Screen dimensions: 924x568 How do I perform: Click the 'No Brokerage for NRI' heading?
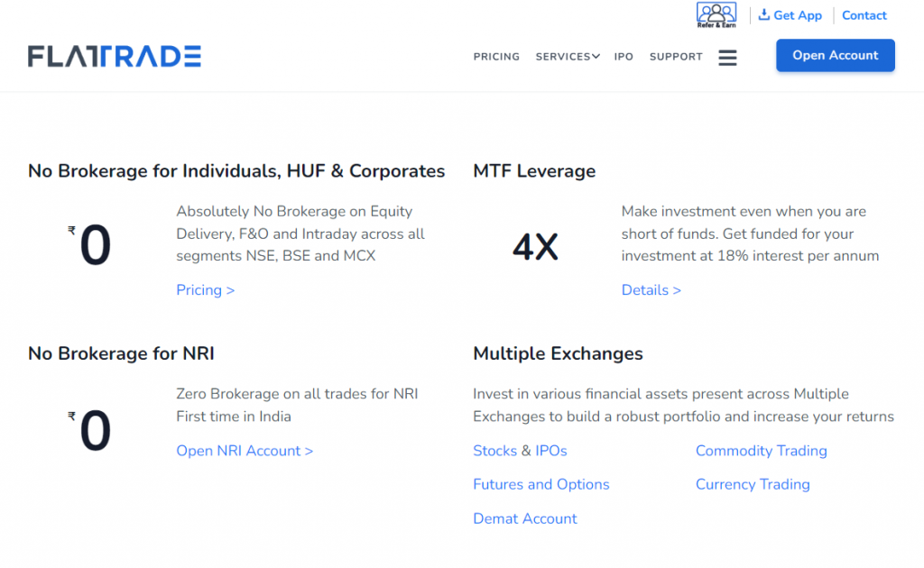coord(122,353)
